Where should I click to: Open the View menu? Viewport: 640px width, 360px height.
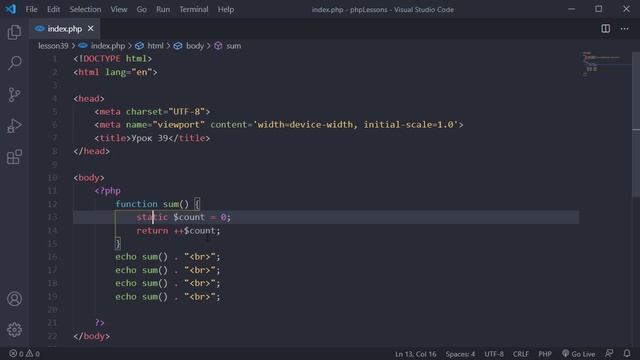pos(119,9)
